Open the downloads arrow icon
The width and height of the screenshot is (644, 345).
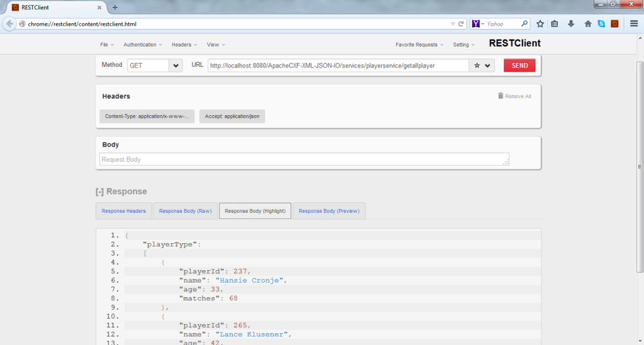pos(571,24)
